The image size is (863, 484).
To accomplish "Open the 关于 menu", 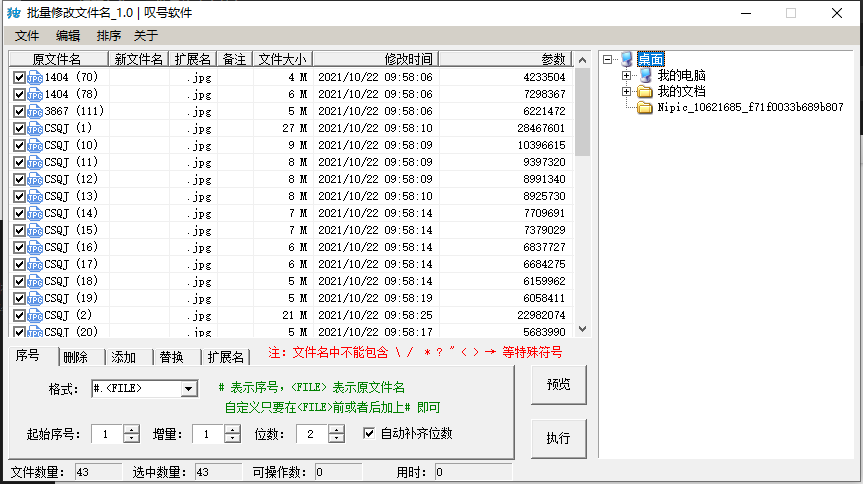I will click(x=146, y=36).
